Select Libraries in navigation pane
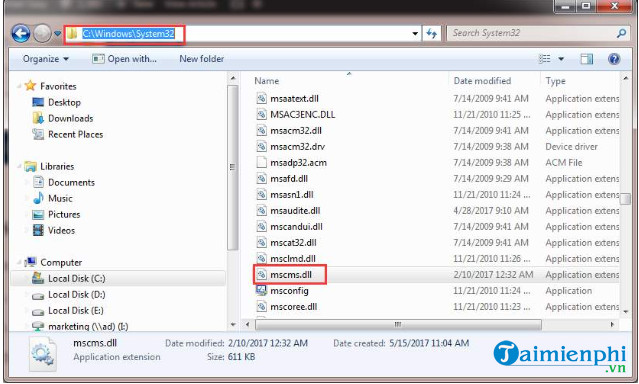Image resolution: width=639 pixels, height=384 pixels. point(57,166)
